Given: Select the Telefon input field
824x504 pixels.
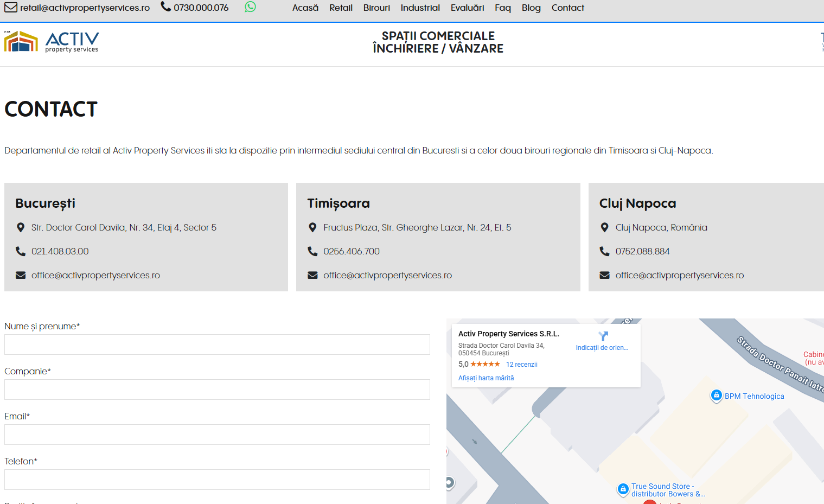Looking at the screenshot, I should tap(217, 480).
